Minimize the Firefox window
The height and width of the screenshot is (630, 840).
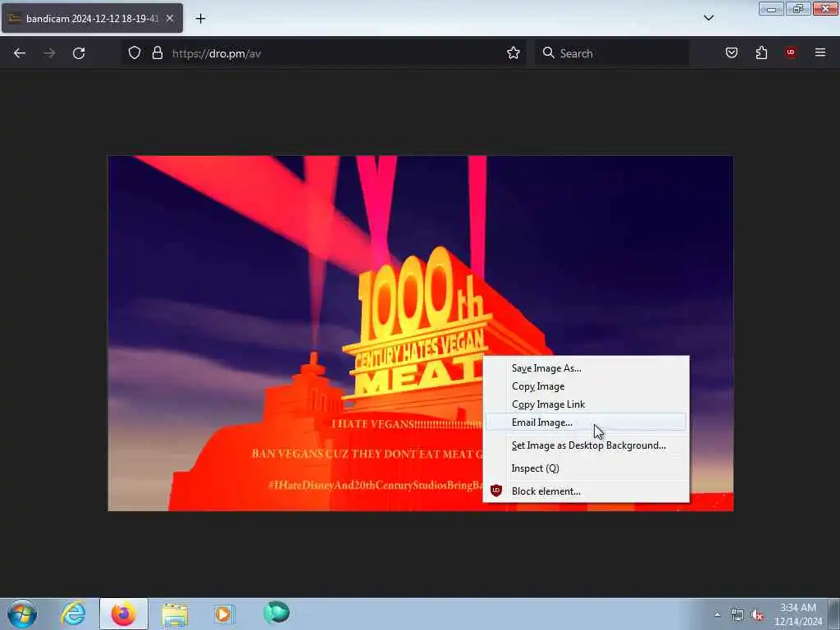click(771, 9)
